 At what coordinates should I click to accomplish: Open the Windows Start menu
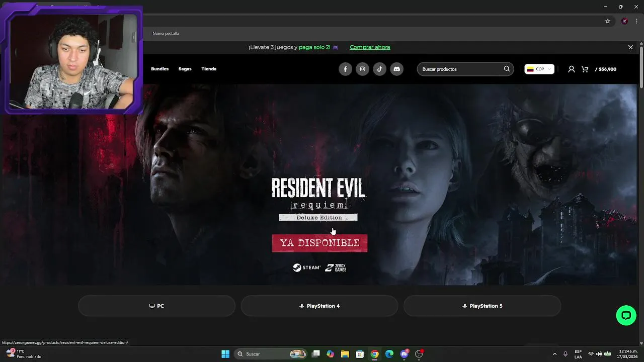point(225,354)
